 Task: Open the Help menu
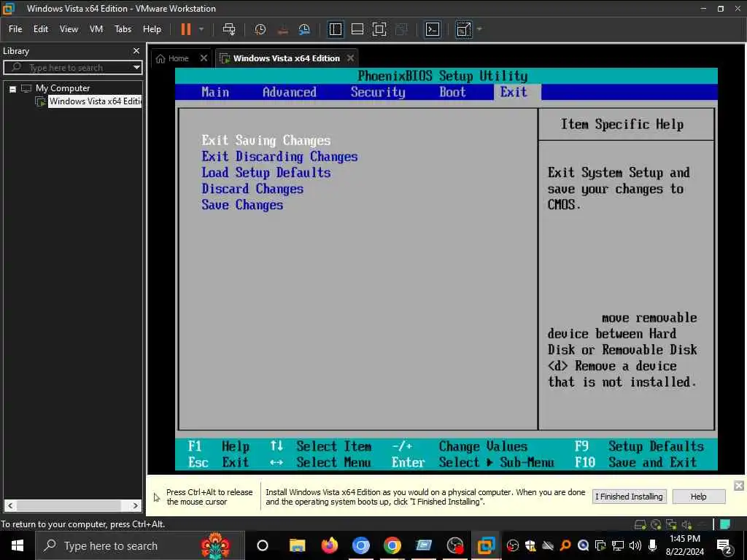coord(152,29)
